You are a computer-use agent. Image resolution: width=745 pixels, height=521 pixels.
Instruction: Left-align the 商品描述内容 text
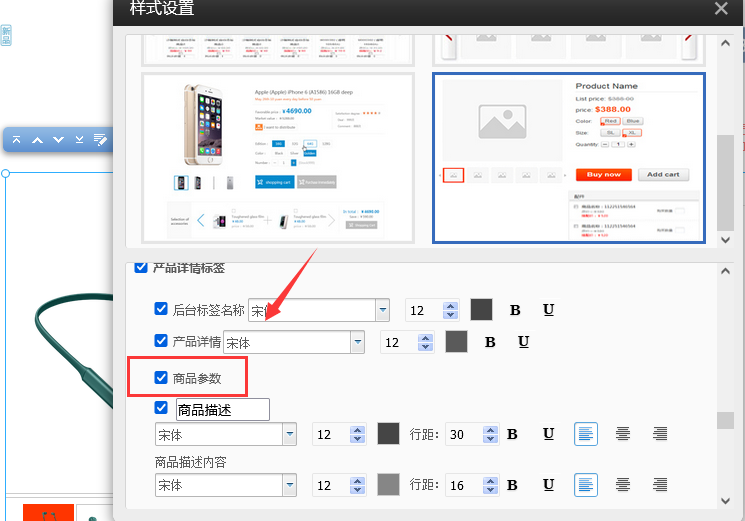pyautogui.click(x=585, y=485)
